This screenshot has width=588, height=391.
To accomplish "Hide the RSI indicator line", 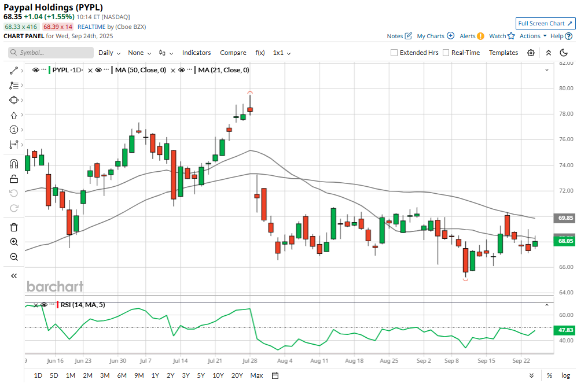I will click(x=44, y=305).
